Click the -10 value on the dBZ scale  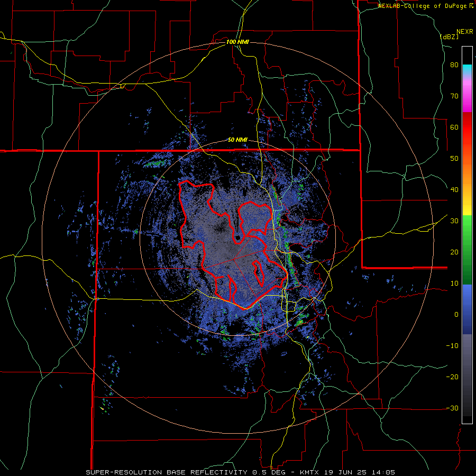click(452, 345)
